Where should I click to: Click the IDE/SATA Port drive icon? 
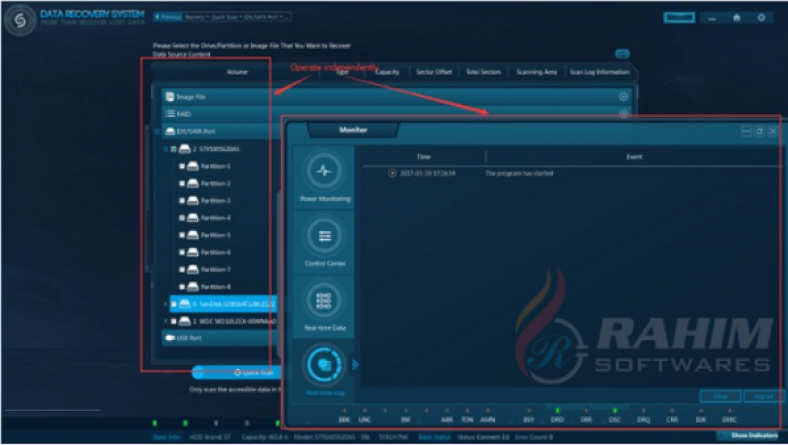[170, 131]
